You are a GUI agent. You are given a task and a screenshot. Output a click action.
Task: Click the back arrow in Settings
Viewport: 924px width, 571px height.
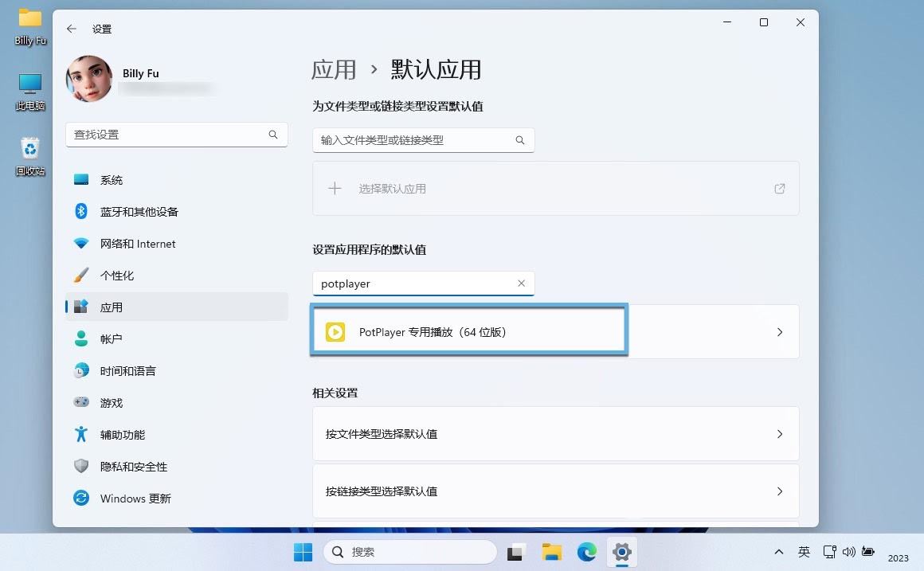coord(72,29)
